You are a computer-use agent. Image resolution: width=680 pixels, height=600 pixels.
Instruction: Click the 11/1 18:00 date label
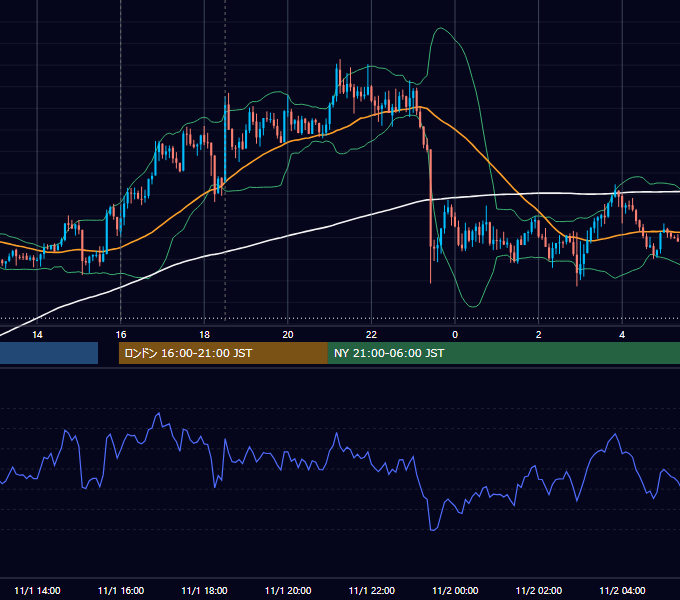[204, 590]
